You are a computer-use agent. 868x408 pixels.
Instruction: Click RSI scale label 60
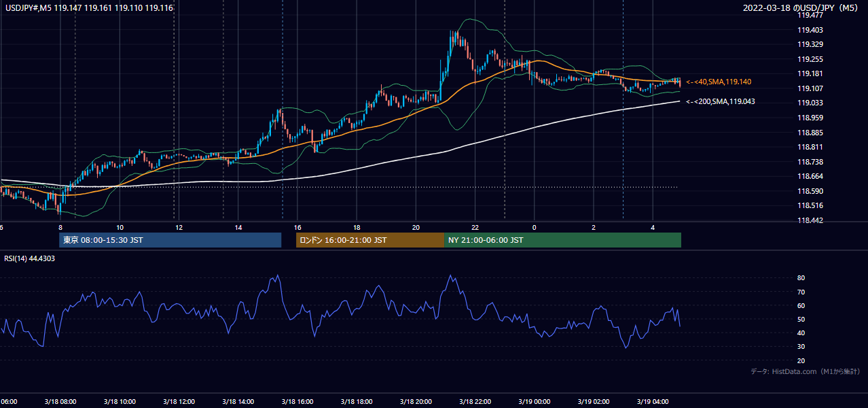(801, 305)
